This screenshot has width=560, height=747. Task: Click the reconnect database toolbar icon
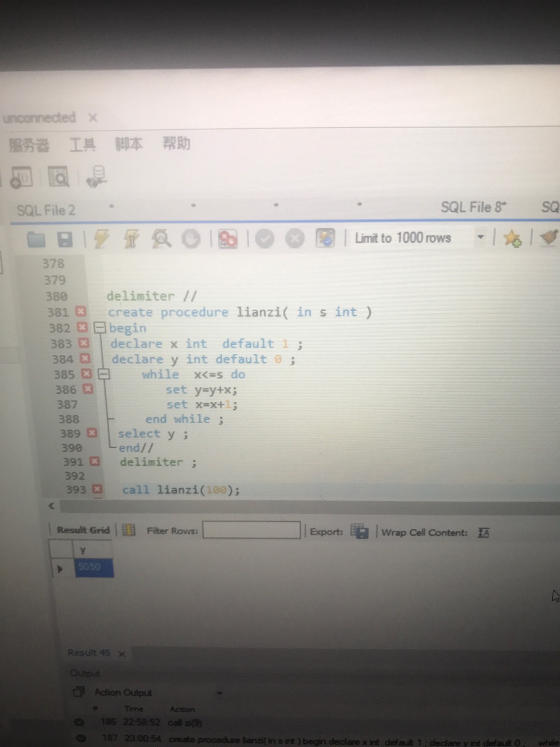pos(96,176)
